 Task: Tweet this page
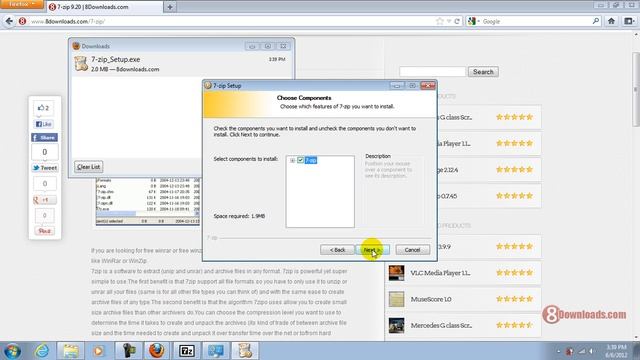[x=45, y=168]
